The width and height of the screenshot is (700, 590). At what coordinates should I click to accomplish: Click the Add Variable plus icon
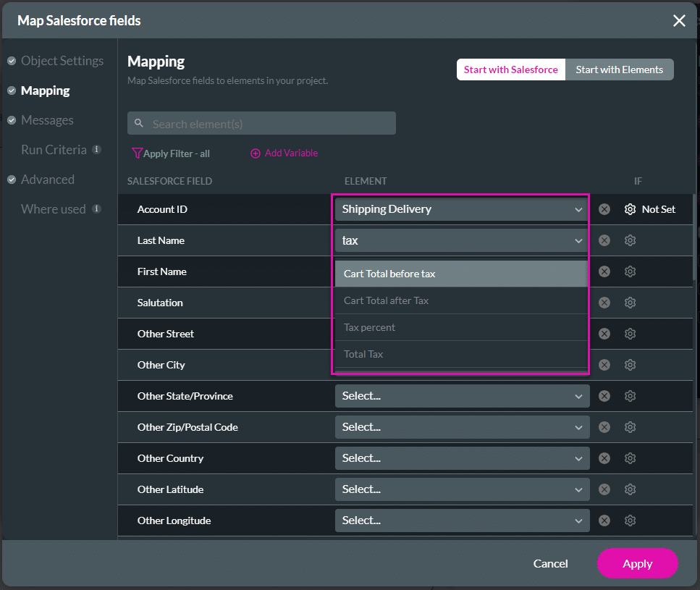coord(256,153)
